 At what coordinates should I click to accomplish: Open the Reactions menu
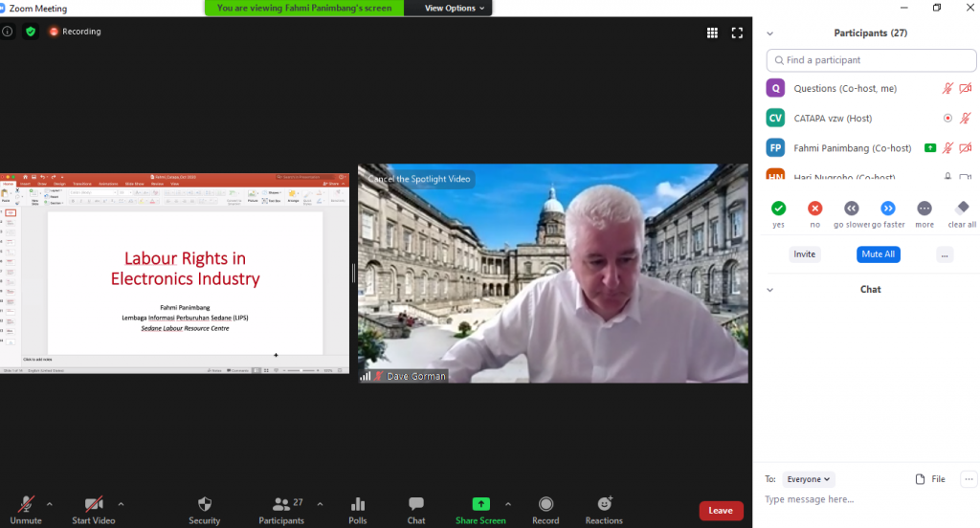[x=604, y=511]
